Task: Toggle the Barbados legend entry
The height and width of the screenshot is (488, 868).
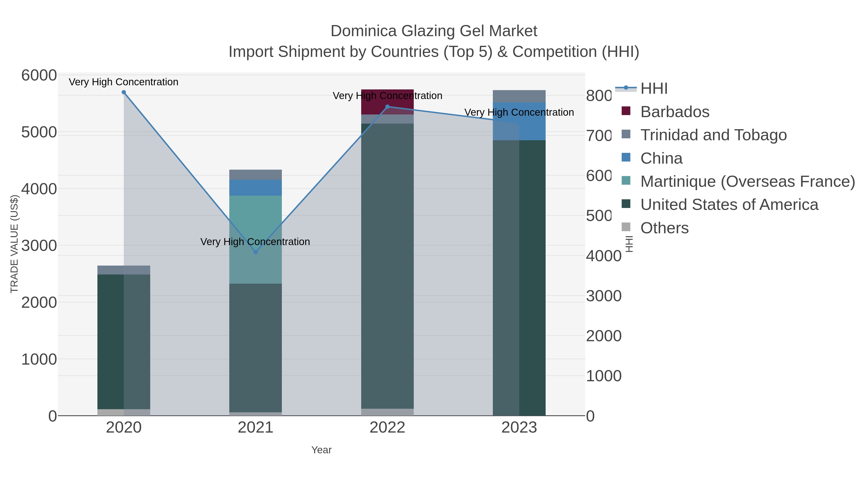Action: pos(665,112)
